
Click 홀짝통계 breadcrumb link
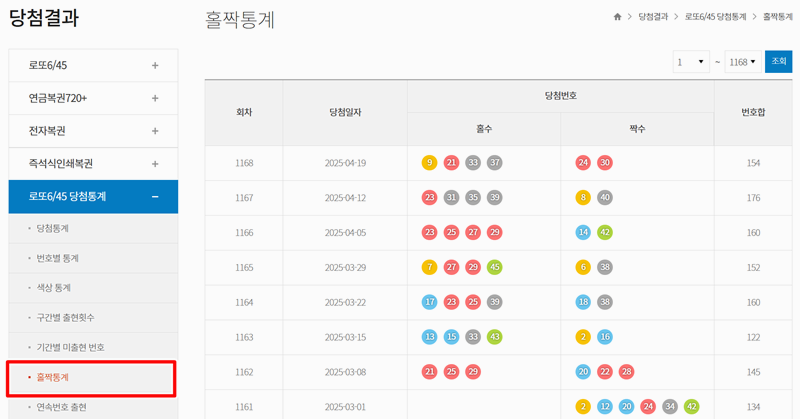778,17
